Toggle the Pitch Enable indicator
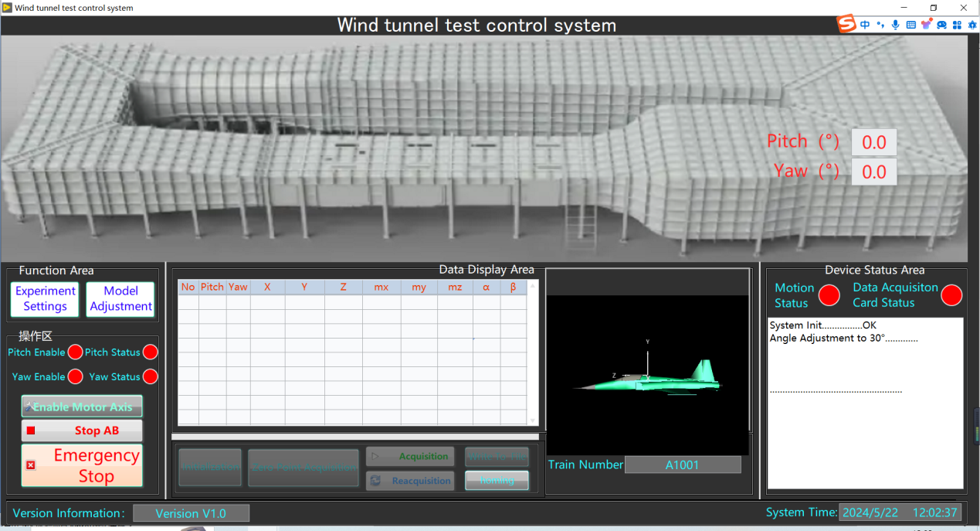Viewport: 980px width, 531px height. point(75,352)
